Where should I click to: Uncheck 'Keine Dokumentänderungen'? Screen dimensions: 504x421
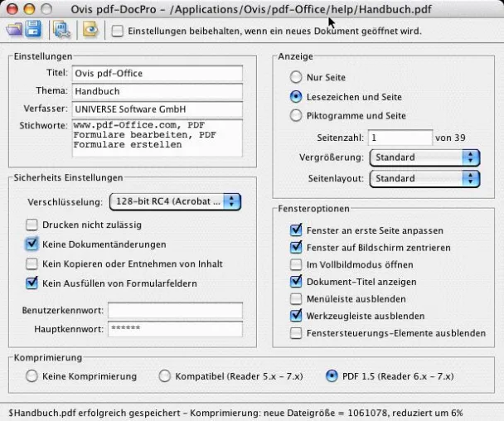[31, 244]
